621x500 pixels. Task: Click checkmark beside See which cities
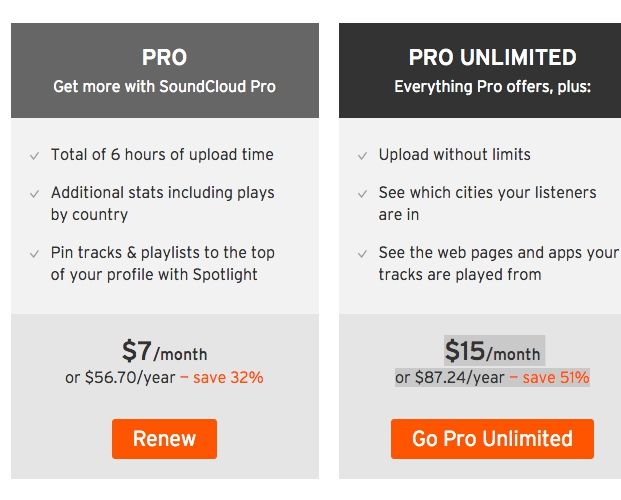[x=362, y=194]
